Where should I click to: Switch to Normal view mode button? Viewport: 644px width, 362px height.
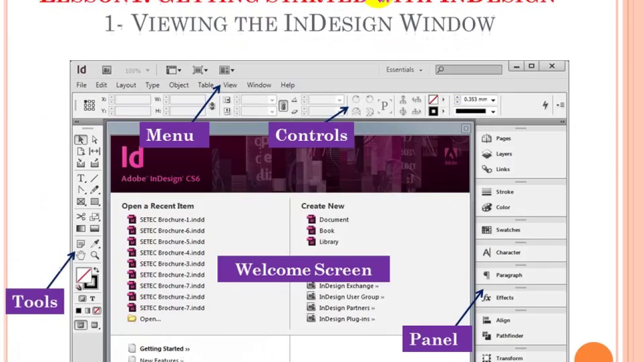coord(80,325)
